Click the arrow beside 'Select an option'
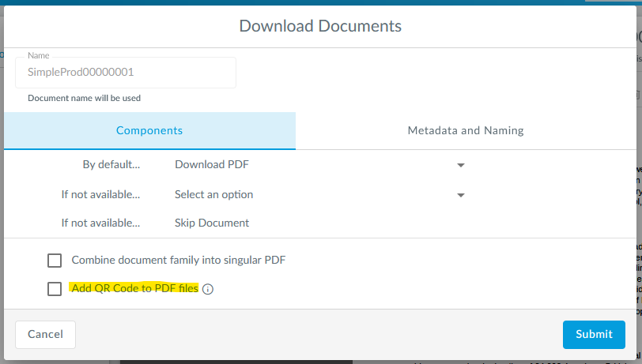This screenshot has width=642, height=364. coord(460,195)
